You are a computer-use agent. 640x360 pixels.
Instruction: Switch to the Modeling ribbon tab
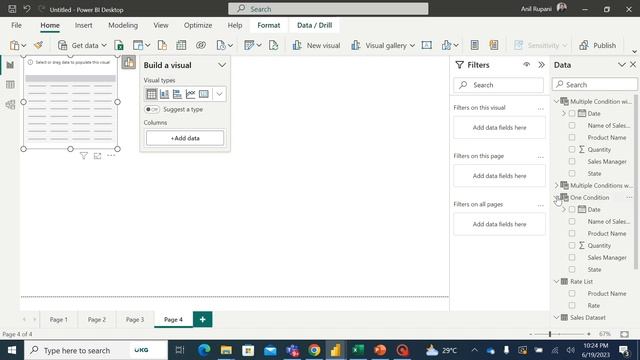point(123,25)
